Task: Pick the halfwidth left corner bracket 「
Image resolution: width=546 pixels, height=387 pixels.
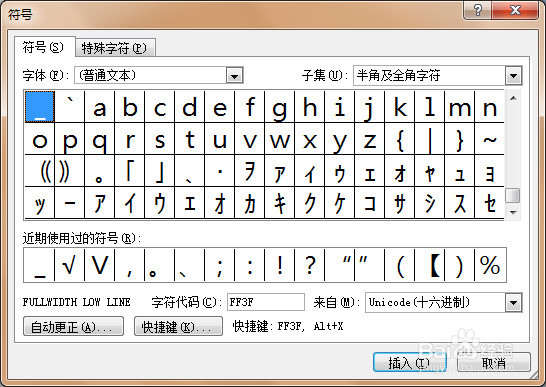Action: click(130, 171)
